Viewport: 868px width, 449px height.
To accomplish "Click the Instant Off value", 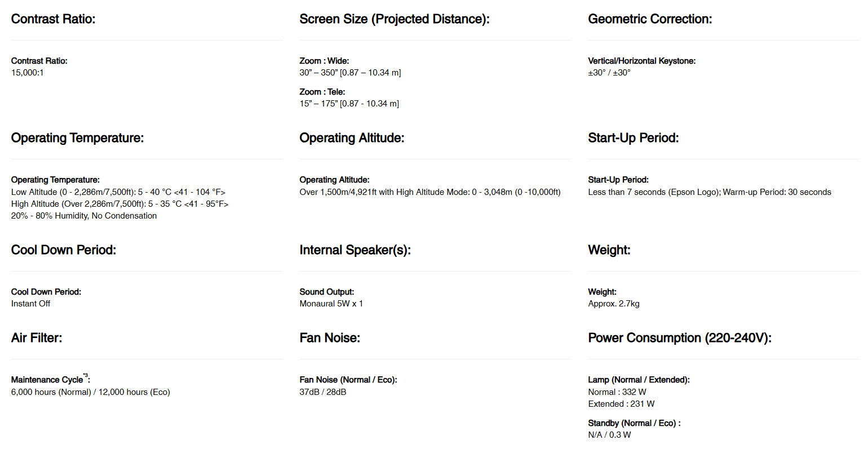I will pyautogui.click(x=30, y=304).
